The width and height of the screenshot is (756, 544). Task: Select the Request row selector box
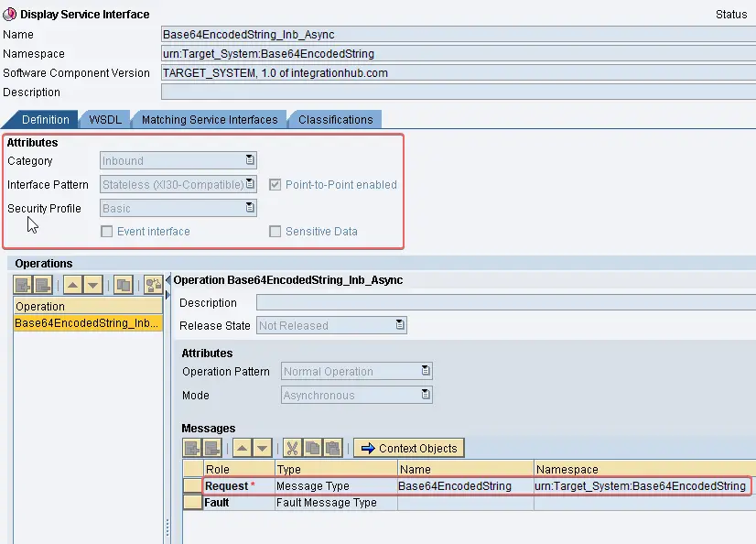click(x=193, y=485)
